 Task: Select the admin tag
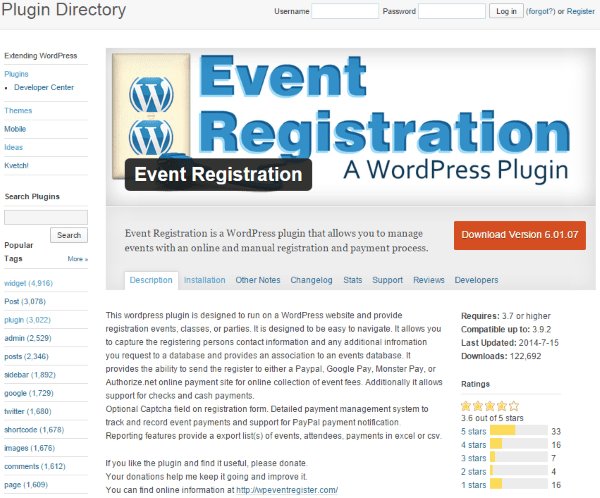click(28, 338)
